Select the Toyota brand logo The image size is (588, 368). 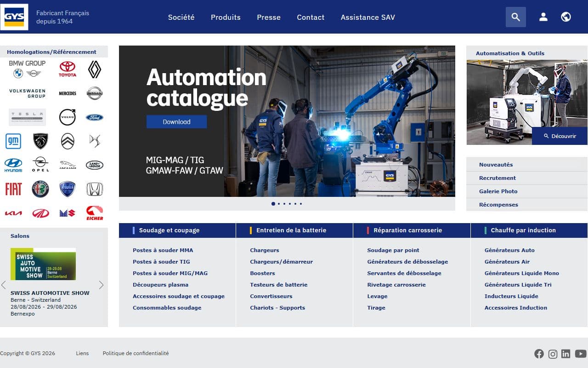tap(68, 69)
